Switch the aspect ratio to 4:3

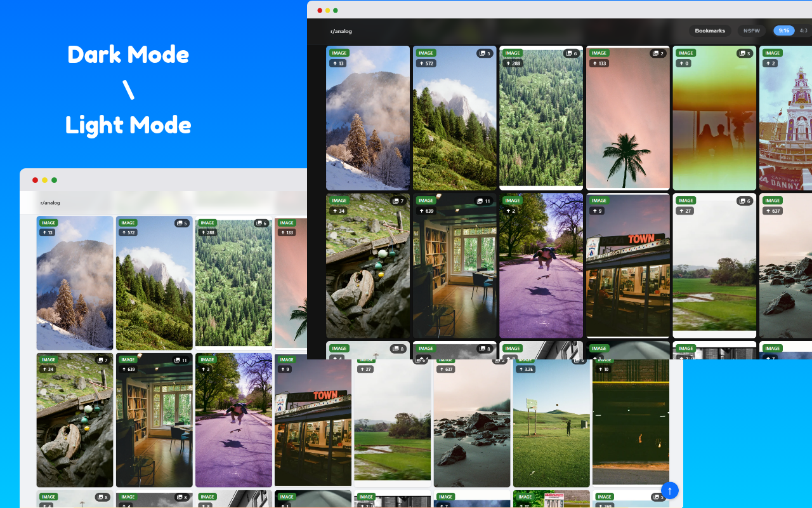[802, 30]
